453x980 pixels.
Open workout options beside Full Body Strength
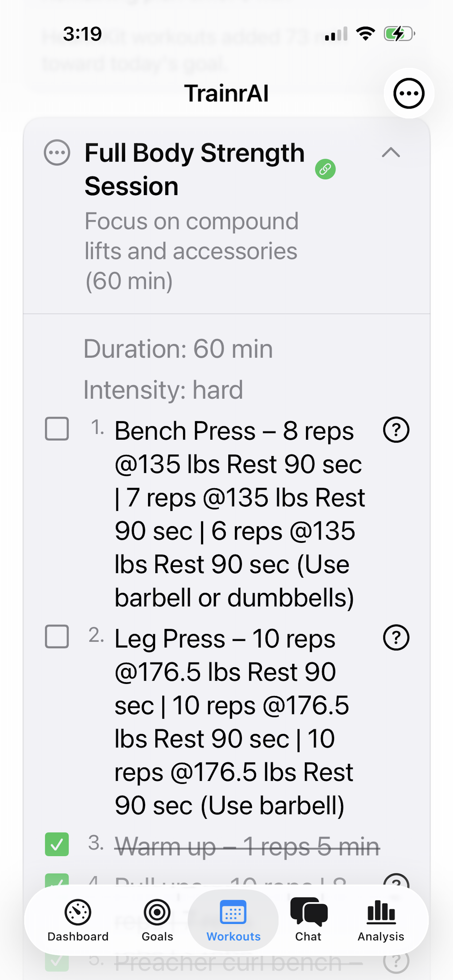57,152
